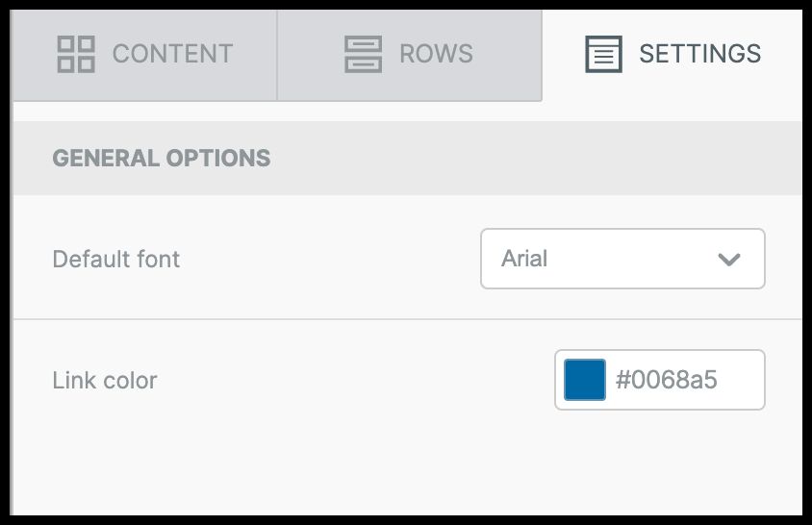Click the Arial text in font selector
The width and height of the screenshot is (812, 525).
click(x=524, y=259)
